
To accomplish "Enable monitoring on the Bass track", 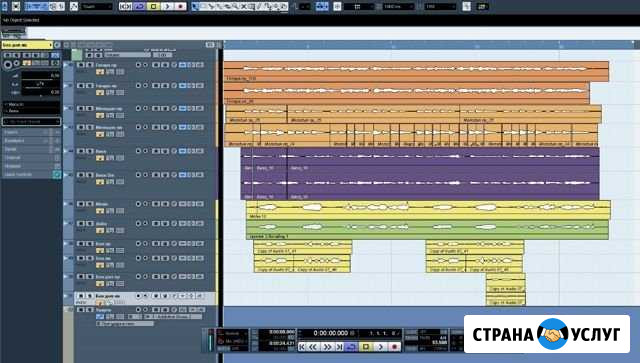I will point(145,151).
